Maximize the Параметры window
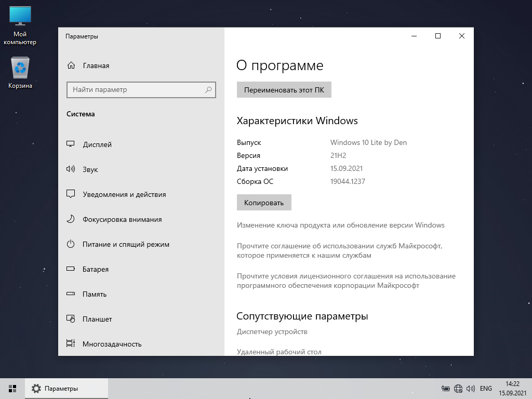 (438, 36)
